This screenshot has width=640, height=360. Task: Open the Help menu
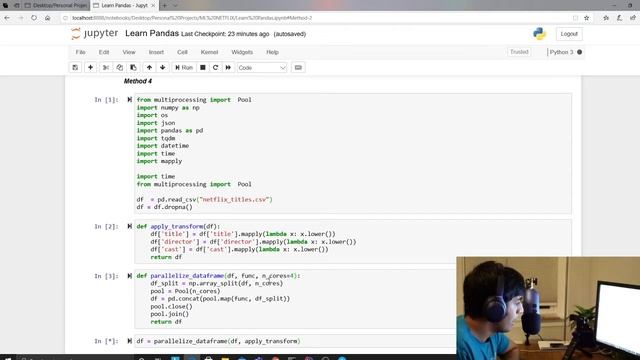pos(272,52)
